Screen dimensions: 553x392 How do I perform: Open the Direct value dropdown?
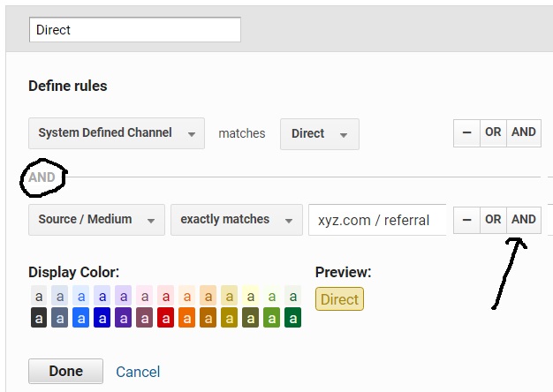coord(320,134)
